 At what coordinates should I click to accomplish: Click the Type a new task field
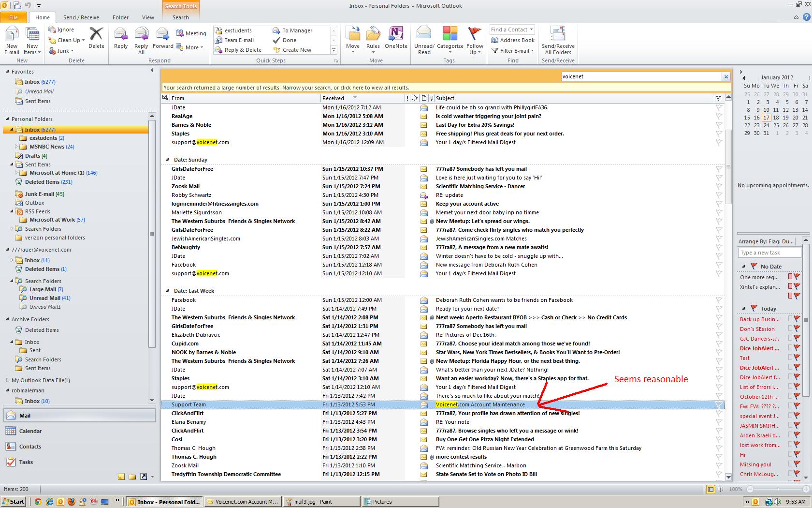click(x=769, y=253)
